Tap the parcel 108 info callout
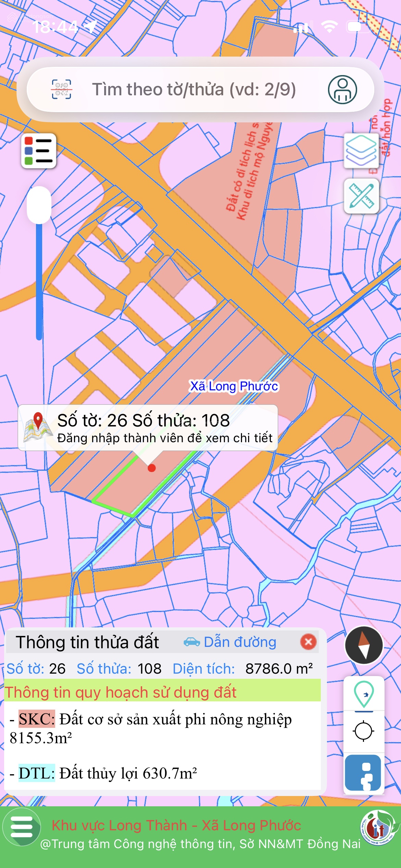Image resolution: width=401 pixels, height=868 pixels. click(x=148, y=428)
